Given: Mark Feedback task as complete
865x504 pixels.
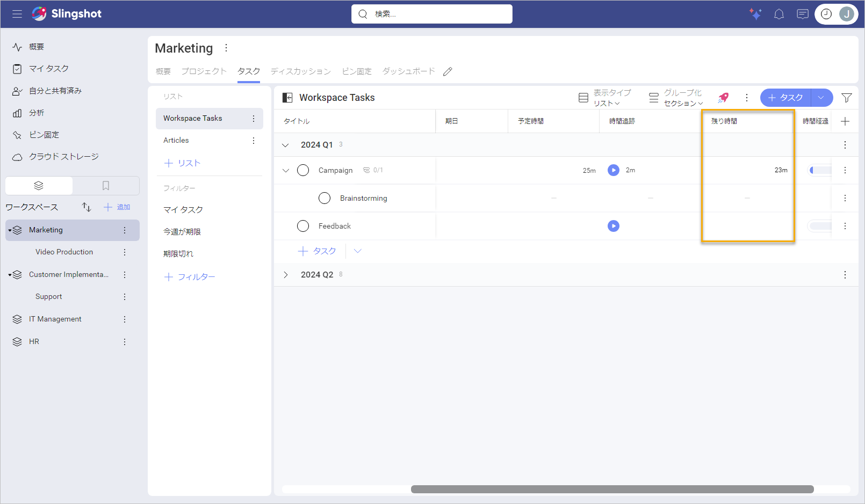Looking at the screenshot, I should (x=303, y=226).
